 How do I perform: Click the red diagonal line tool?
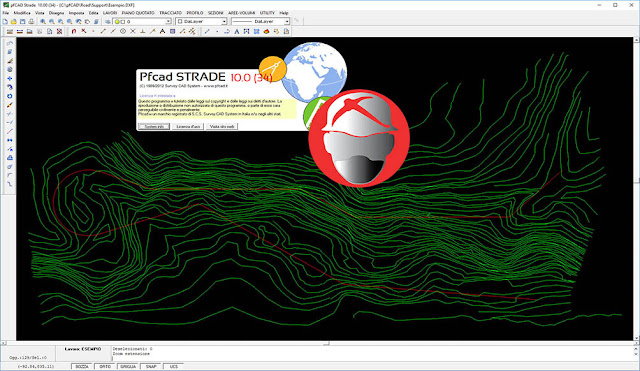(9, 131)
